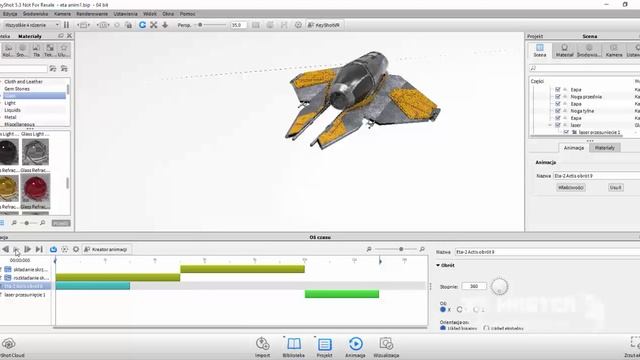Select the yellow glass material thumbnail
Screen dimensions: 640x360
pos(9,188)
